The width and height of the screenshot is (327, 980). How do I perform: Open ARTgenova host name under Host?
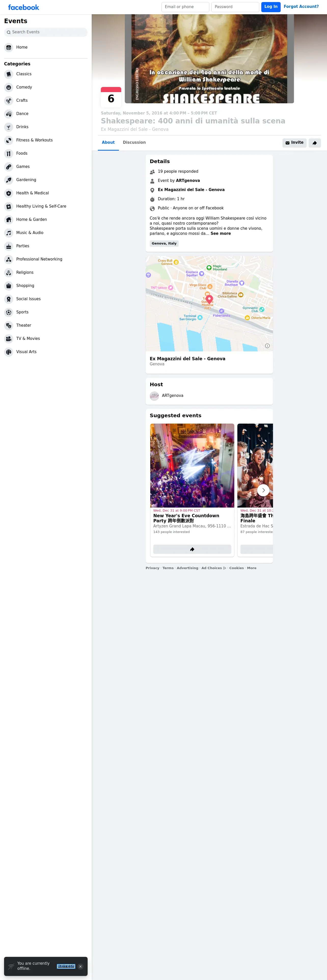[x=172, y=396]
